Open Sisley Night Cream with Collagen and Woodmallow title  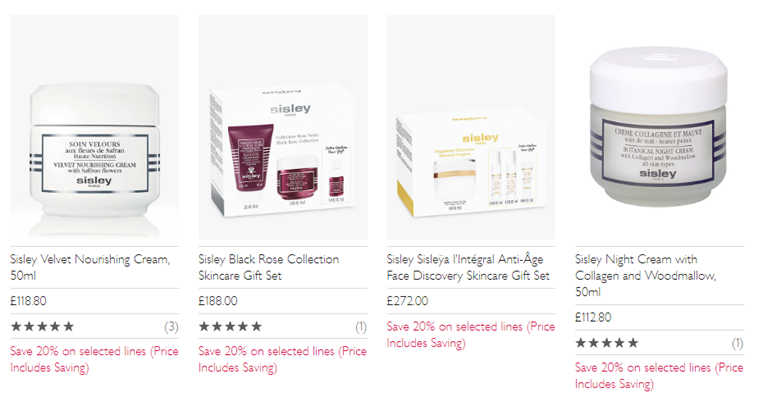coord(645,276)
